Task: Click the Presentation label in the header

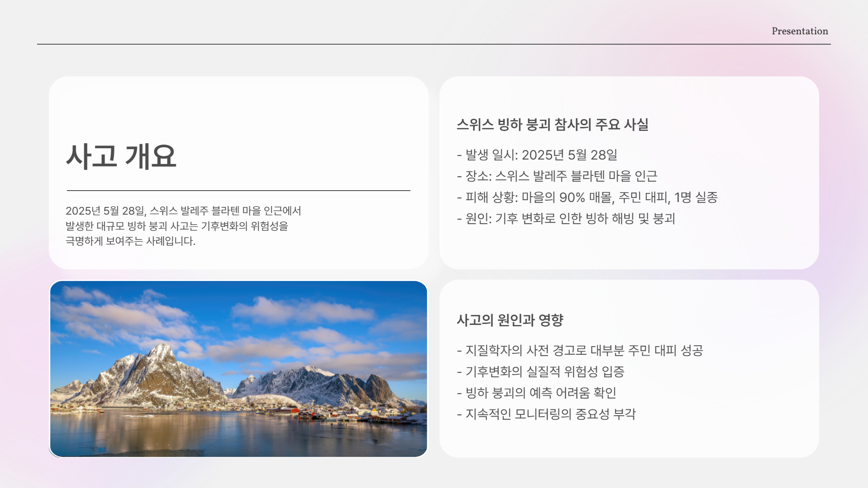Action: tap(800, 31)
